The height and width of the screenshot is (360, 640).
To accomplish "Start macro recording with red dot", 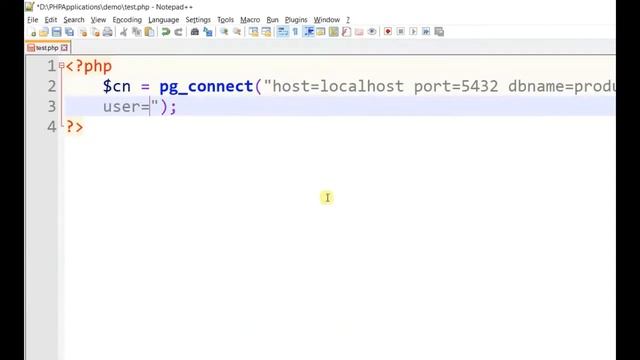I will pyautogui.click(x=388, y=32).
